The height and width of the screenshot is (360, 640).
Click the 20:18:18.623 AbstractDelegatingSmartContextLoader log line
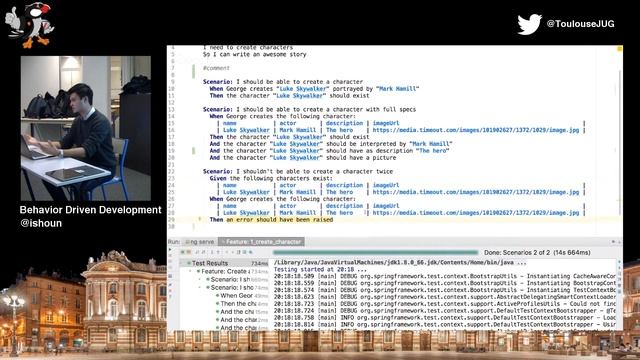pyautogui.click(x=445, y=297)
